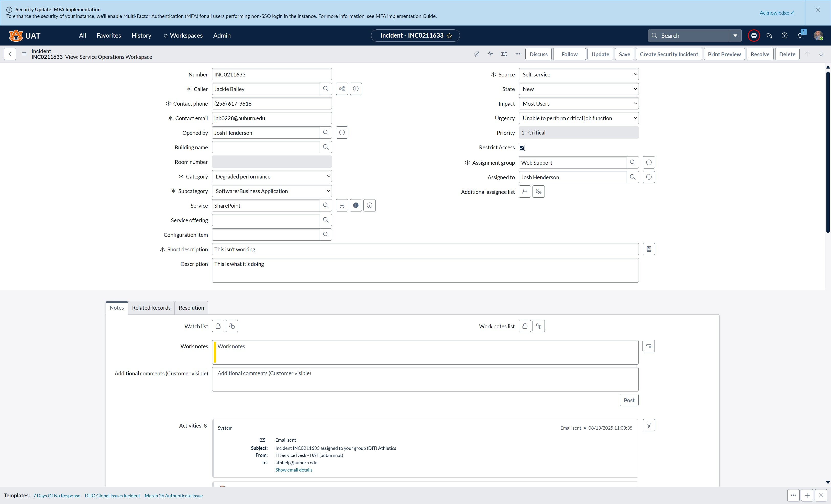Screen dimensions: 831x504
Task: Click the activity filter funnel icon
Action: [649, 425]
